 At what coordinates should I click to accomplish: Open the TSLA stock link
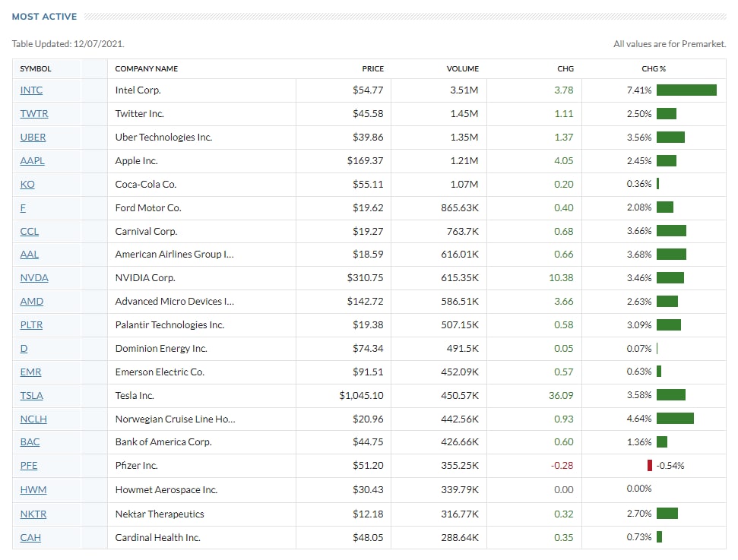click(x=32, y=396)
